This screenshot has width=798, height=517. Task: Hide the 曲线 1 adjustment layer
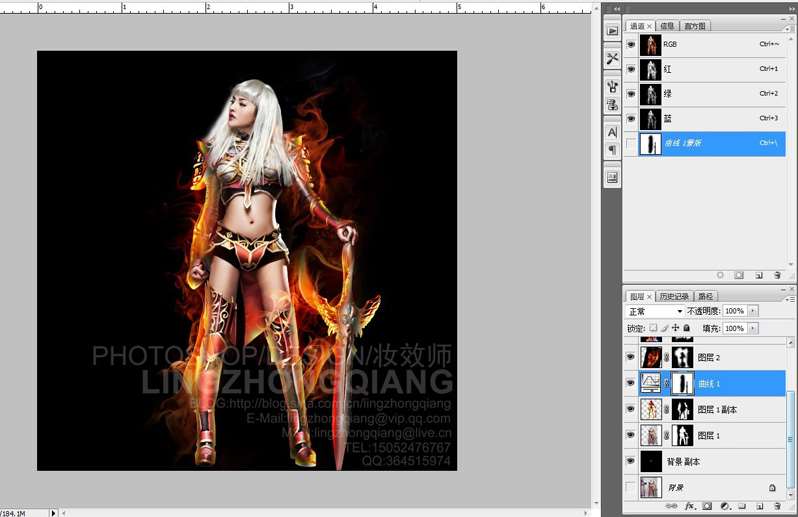pyautogui.click(x=631, y=383)
